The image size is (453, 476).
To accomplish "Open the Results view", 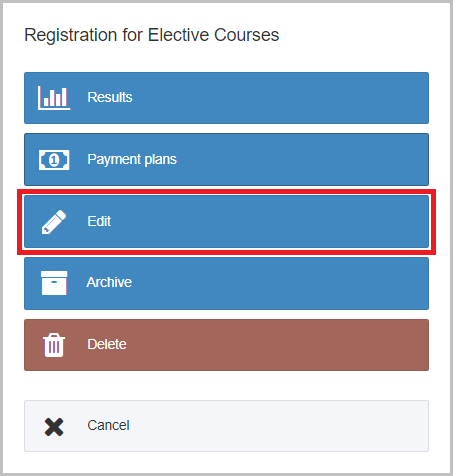I will coord(226,98).
